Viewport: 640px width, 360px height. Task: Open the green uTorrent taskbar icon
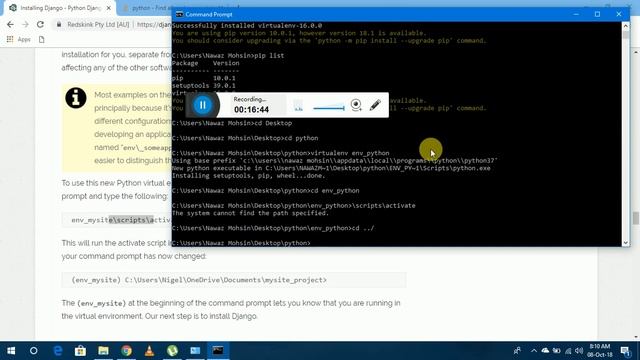coord(172,351)
